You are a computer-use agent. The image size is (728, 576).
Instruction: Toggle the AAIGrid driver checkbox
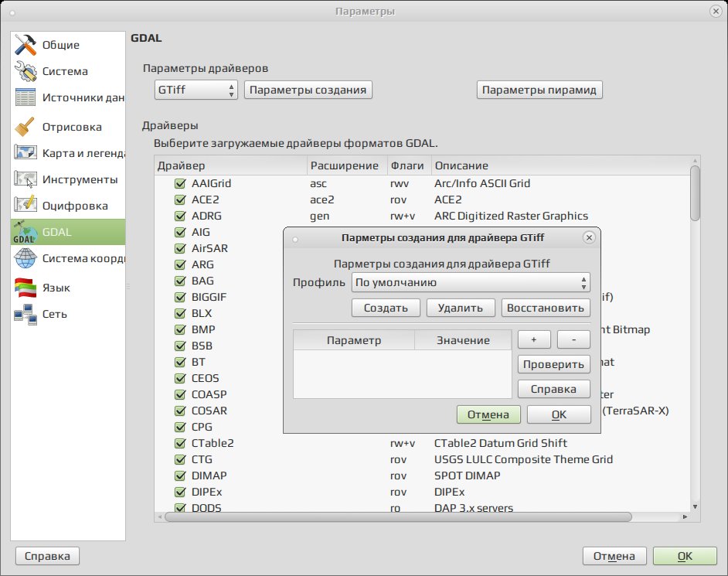coord(180,183)
